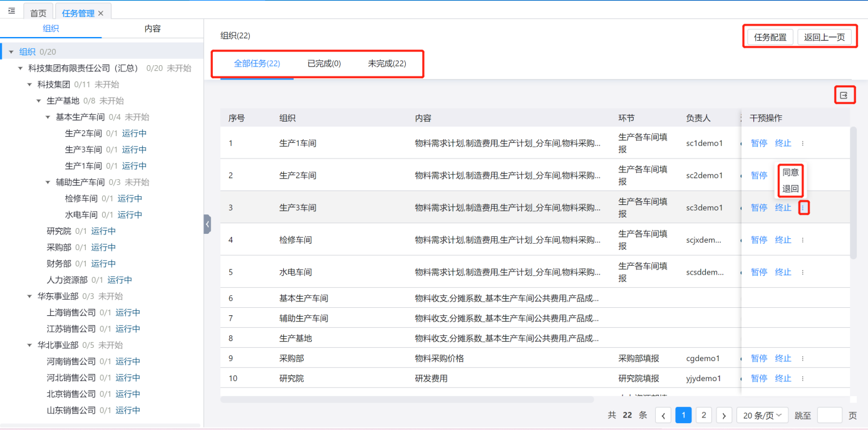The image size is (868, 430).
Task: Switch to the 内容 tab in the left panel
Action: (x=152, y=29)
